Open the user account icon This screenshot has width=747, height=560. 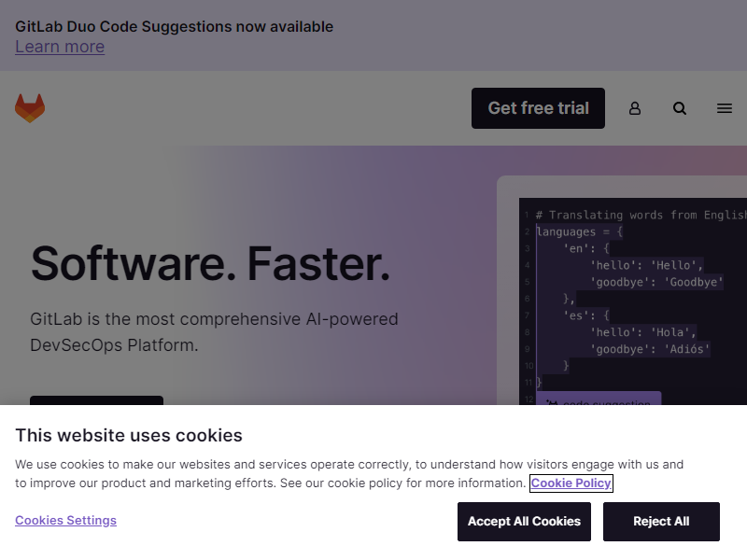635,108
